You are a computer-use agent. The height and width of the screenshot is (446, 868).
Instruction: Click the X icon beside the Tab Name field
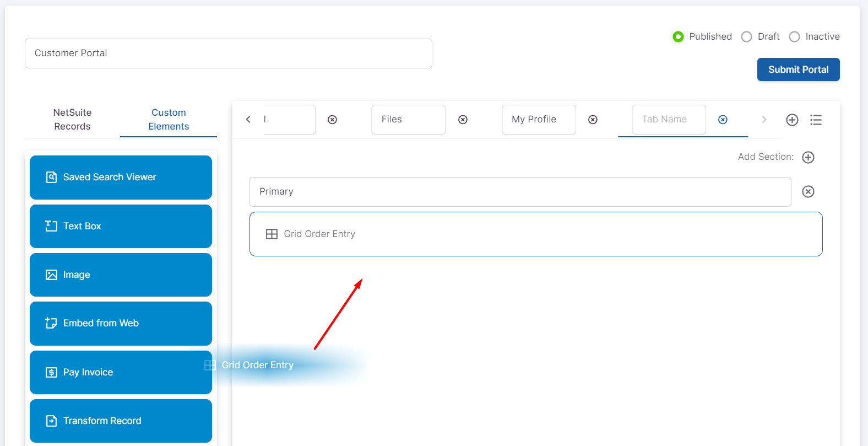[x=723, y=120]
